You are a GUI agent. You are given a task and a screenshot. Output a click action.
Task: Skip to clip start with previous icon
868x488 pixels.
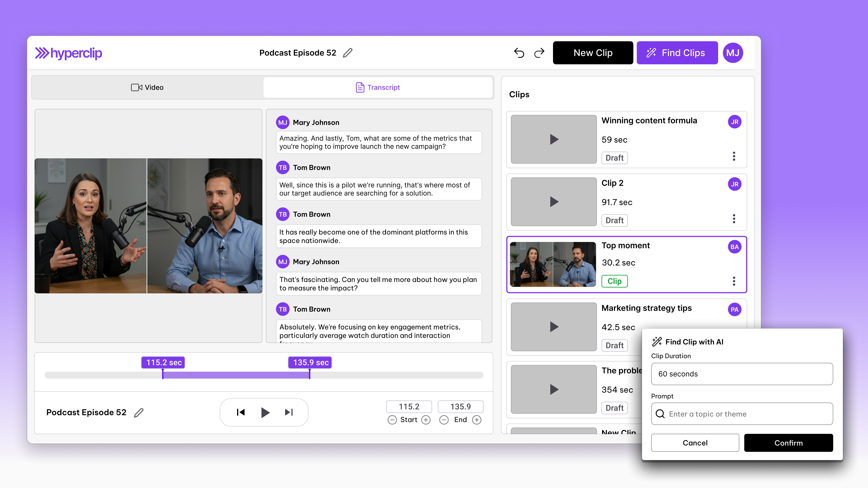pyautogui.click(x=241, y=412)
